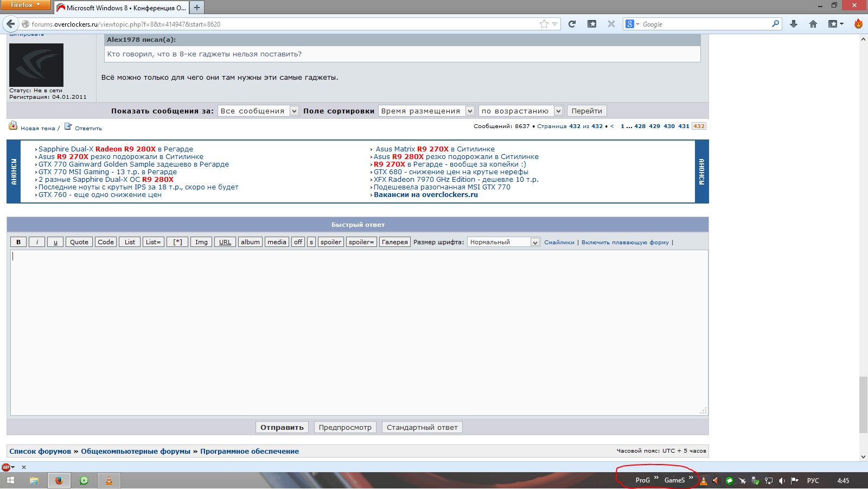
Task: Click the page vertical scrollbar thumb
Action: click(x=864, y=404)
